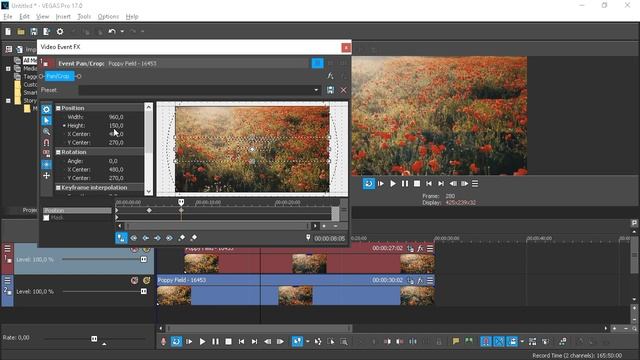The height and width of the screenshot is (360, 640).
Task: Click the rotation Angle value 0,0
Action: (113, 161)
